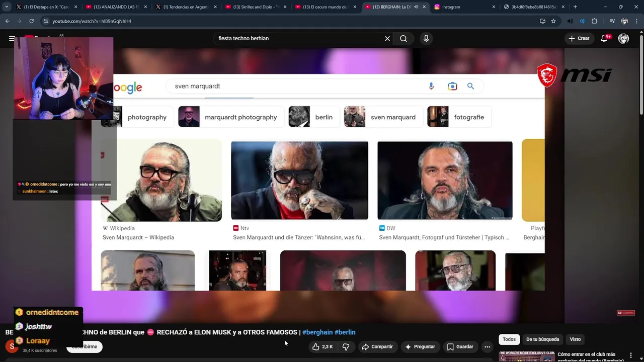644x362 pixels.
Task: Mute audio on the BERGHAIN tab speaker icon
Action: tap(416, 7)
